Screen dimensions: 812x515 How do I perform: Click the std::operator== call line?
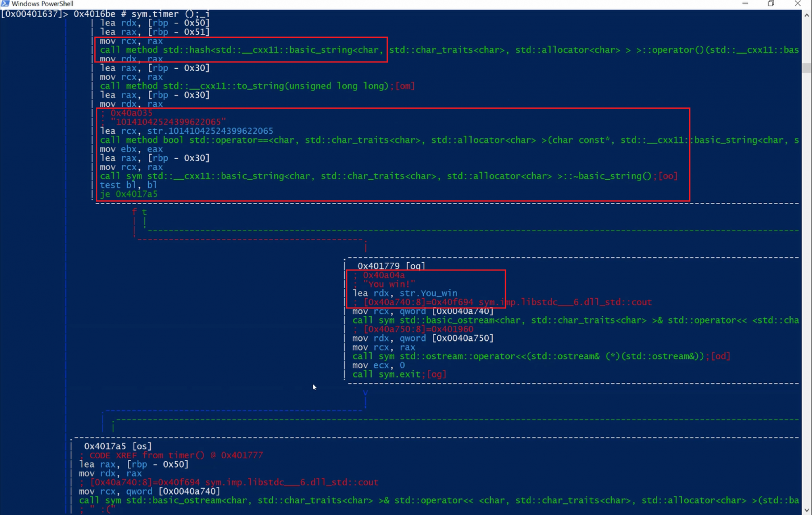pos(449,140)
